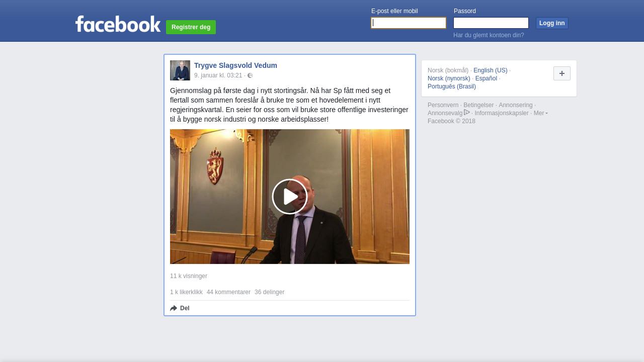
Task: Switch language to English (US)
Action: pos(491,70)
